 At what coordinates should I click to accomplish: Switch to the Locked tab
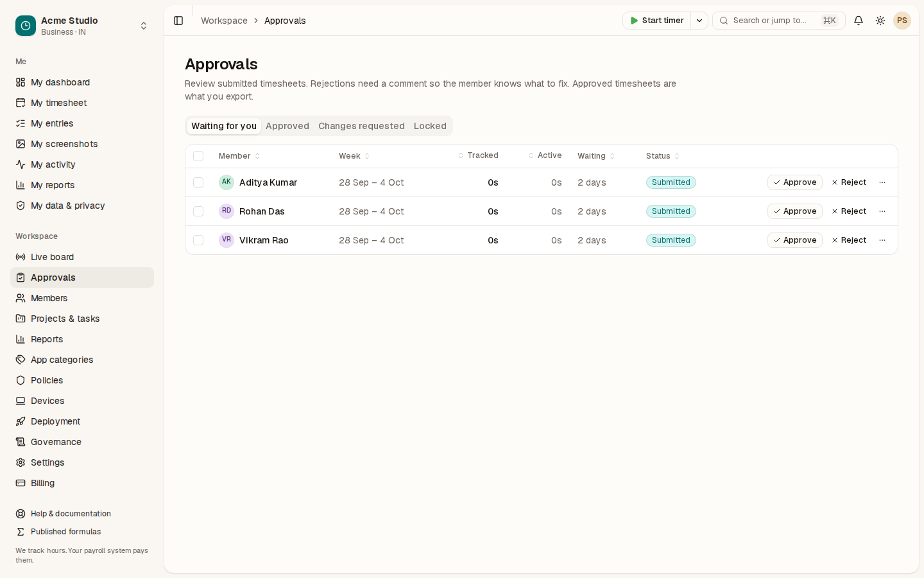(x=430, y=126)
